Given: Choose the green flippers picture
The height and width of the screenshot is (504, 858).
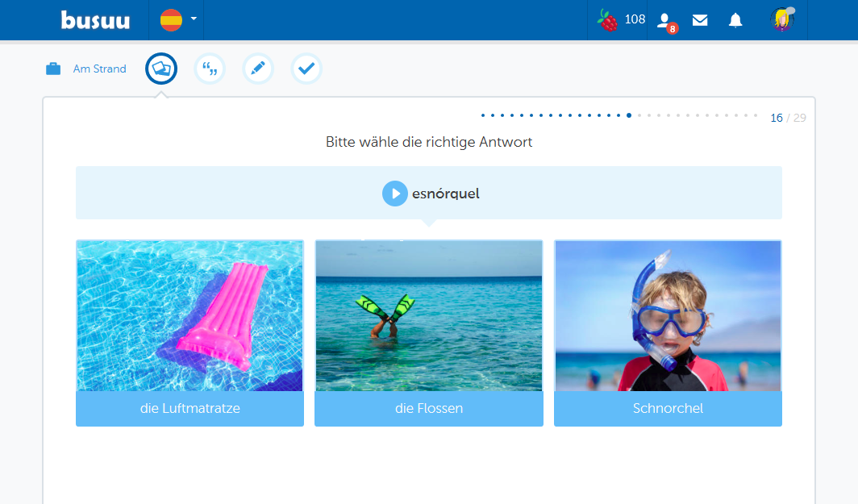Looking at the screenshot, I should [429, 316].
